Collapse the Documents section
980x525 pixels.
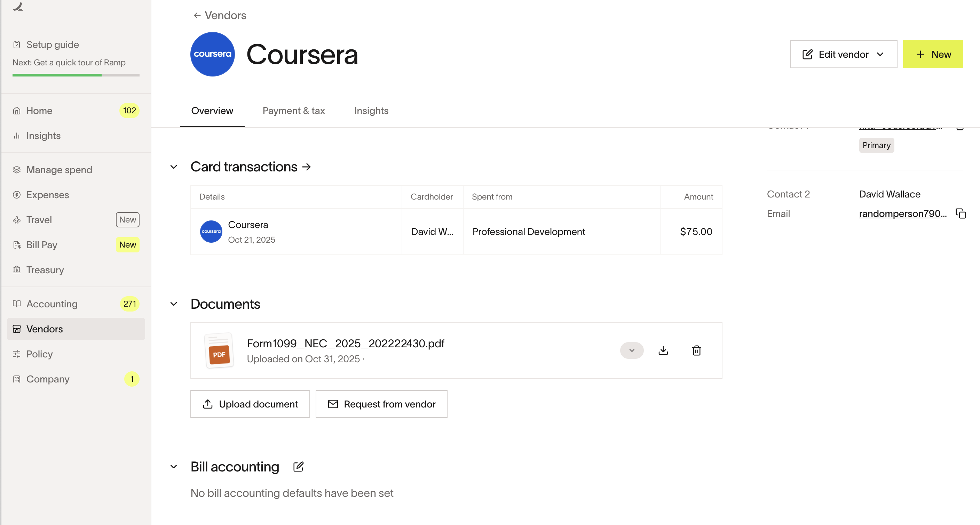coord(174,304)
